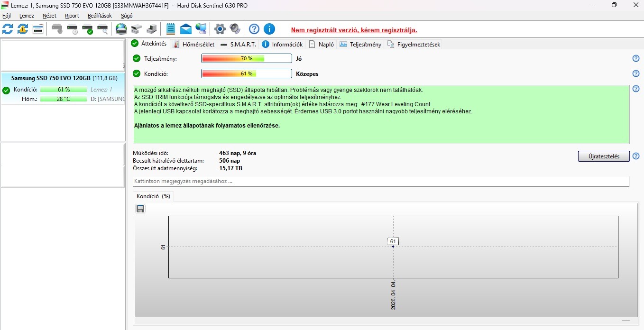Viewport: 644px width, 330px height.
Task: Open the Nézet menu
Action: coord(49,16)
